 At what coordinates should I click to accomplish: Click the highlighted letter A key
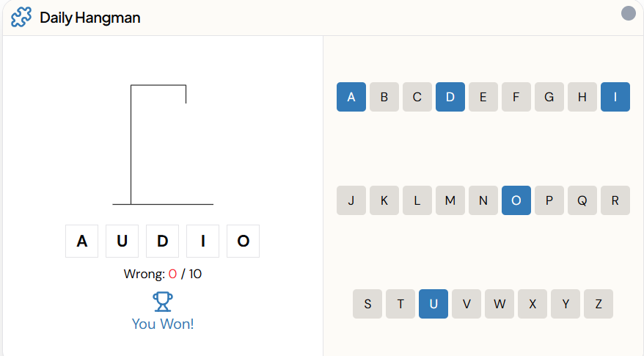[351, 97]
